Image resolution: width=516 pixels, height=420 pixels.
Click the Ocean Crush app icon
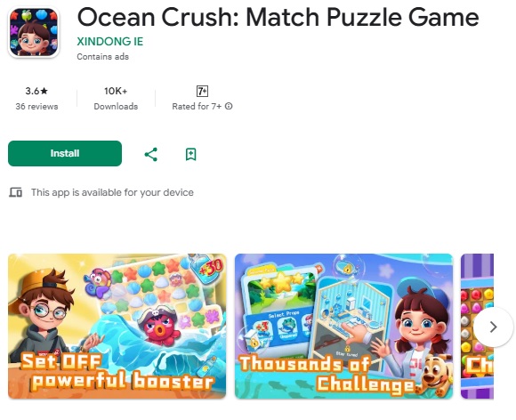[34, 33]
